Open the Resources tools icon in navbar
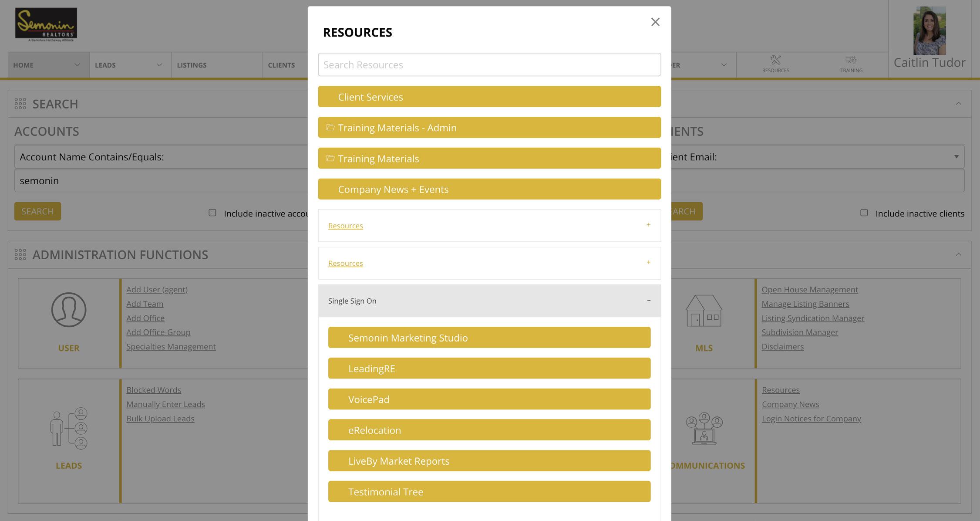The image size is (980, 521). point(775,60)
